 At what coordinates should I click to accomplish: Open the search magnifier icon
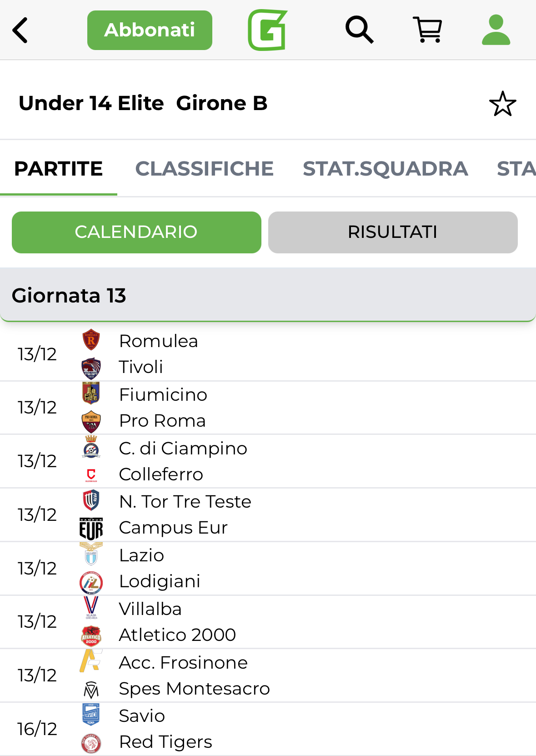pos(359,30)
